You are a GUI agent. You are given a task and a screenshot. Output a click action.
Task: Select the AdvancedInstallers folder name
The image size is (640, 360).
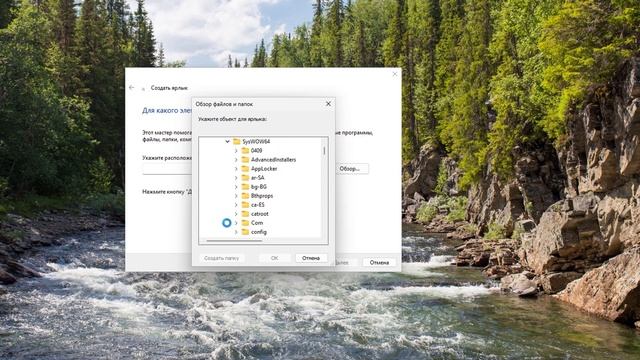pos(273,160)
